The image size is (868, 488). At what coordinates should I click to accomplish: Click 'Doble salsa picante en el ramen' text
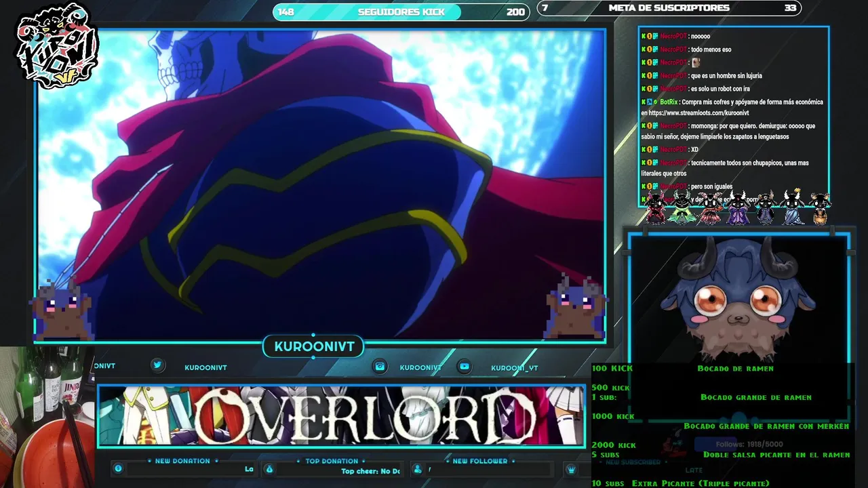(776, 455)
